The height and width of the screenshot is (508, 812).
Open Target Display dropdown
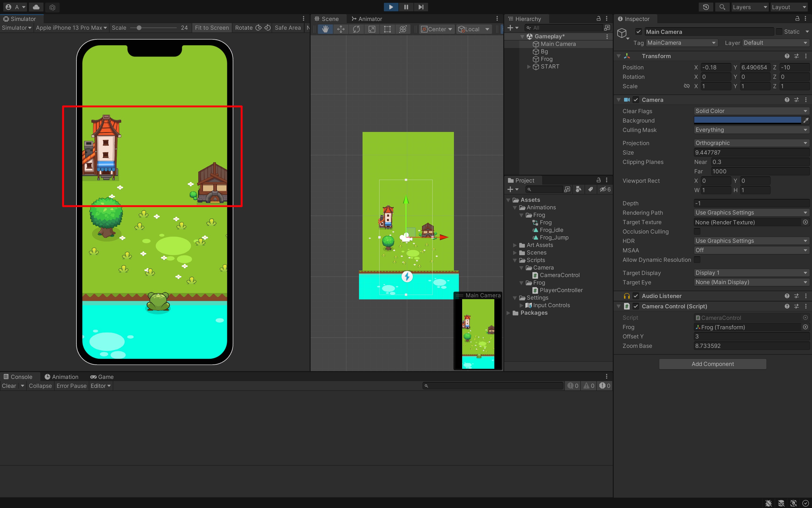(752, 273)
